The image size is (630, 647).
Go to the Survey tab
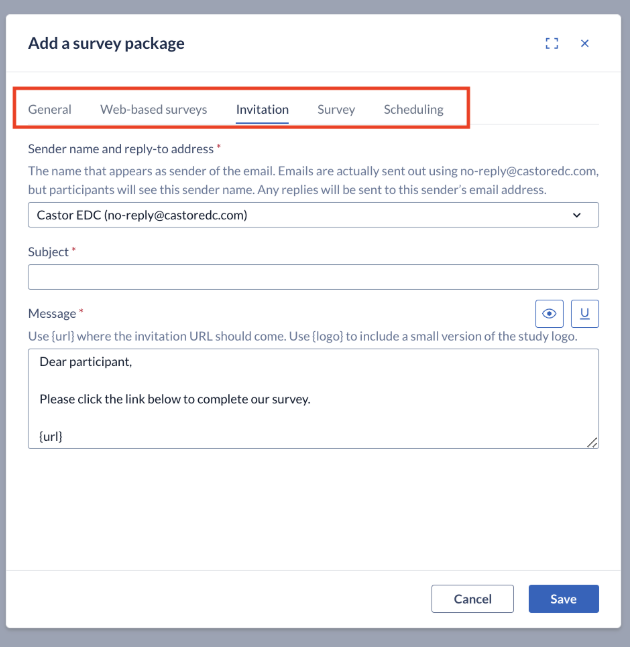coord(336,109)
